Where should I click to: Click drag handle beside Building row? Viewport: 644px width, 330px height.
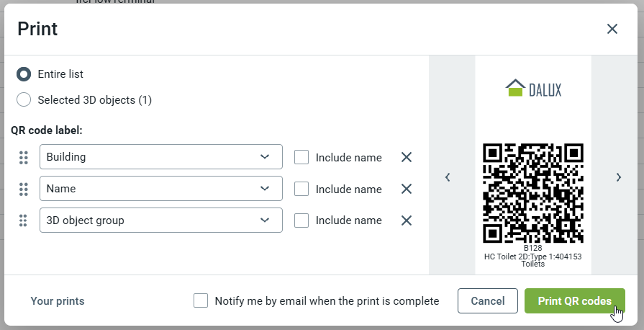pos(23,157)
